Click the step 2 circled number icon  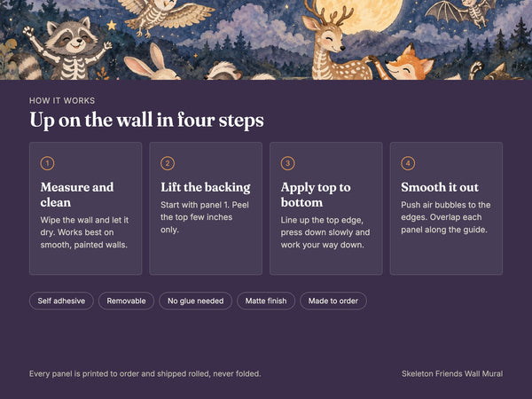click(x=168, y=163)
